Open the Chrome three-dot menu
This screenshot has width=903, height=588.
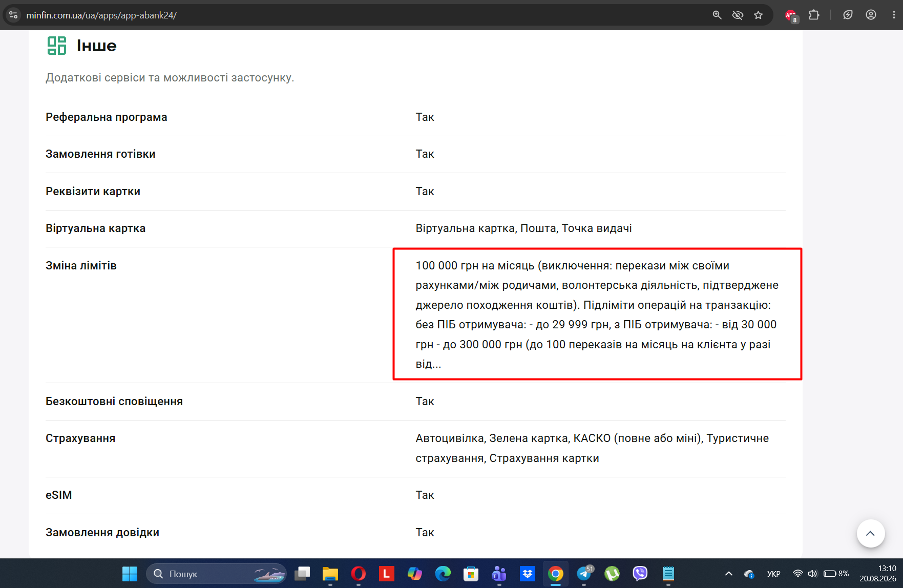tap(894, 15)
